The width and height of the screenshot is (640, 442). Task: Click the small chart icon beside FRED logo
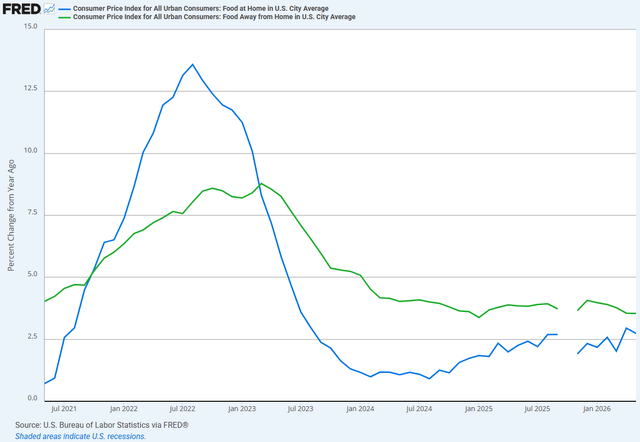coord(49,9)
